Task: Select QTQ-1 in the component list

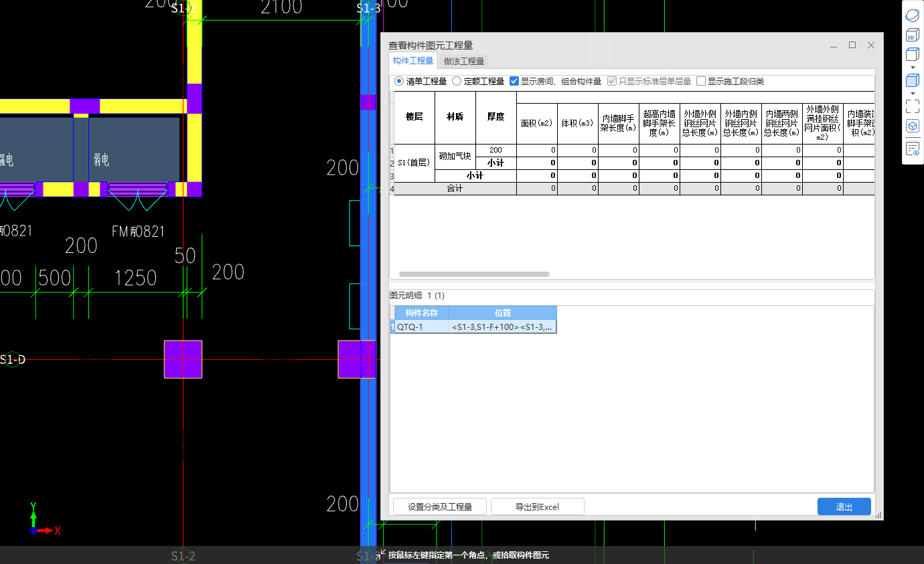Action: pyautogui.click(x=422, y=326)
